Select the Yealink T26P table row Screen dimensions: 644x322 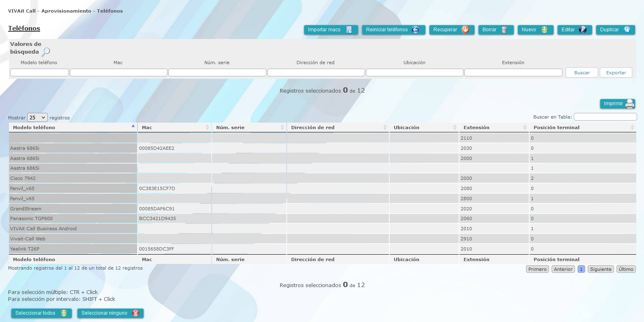click(x=322, y=249)
